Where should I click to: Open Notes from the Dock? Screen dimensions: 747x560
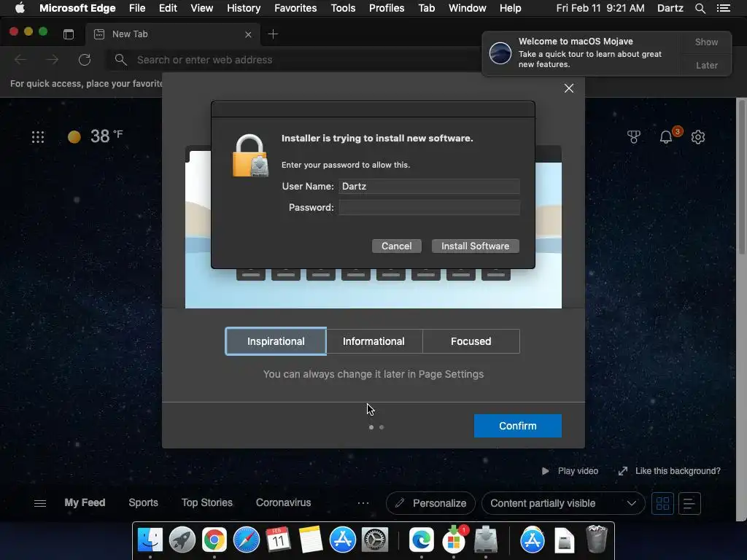311,540
